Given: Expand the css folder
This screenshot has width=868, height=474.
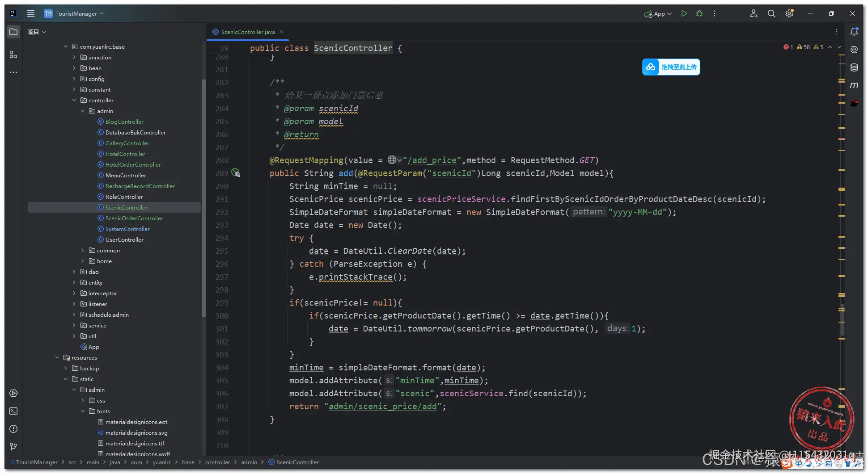Looking at the screenshot, I should tap(83, 400).
